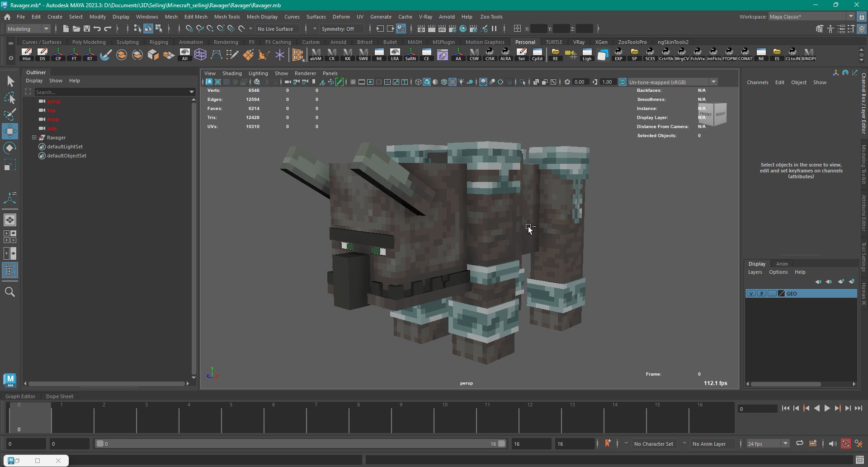
Task: Open the Un-tone-mapped (sRGB) view transform dropdown
Action: [672, 82]
